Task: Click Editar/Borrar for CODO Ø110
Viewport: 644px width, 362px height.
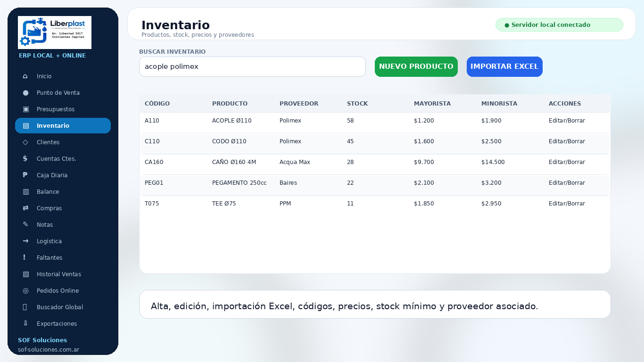Action: coord(567,141)
